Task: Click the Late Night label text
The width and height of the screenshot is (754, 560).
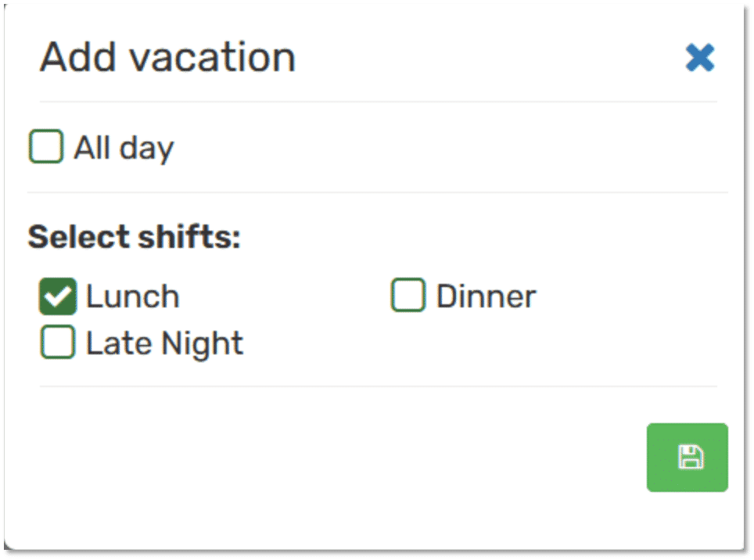Action: click(164, 343)
